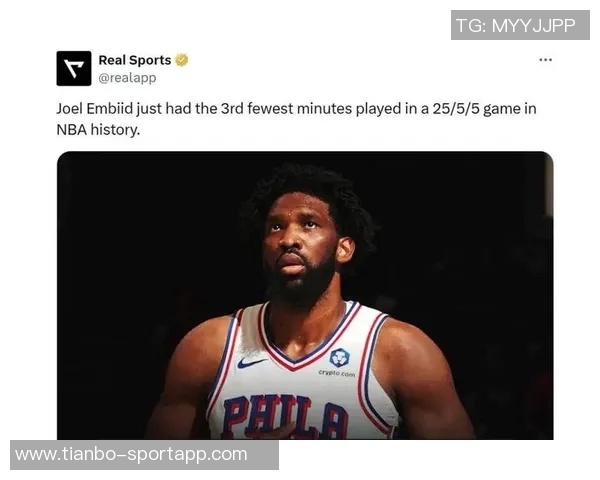The height and width of the screenshot is (480, 600).
Task: Select the small crypto.com text on jersey
Action: click(x=337, y=373)
